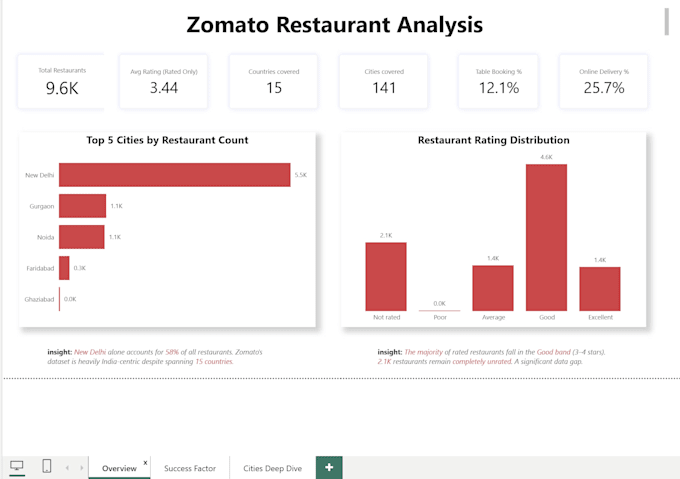Screen dimensions: 680x479
Task: Switch to Success Factor tab
Action: 190,468
